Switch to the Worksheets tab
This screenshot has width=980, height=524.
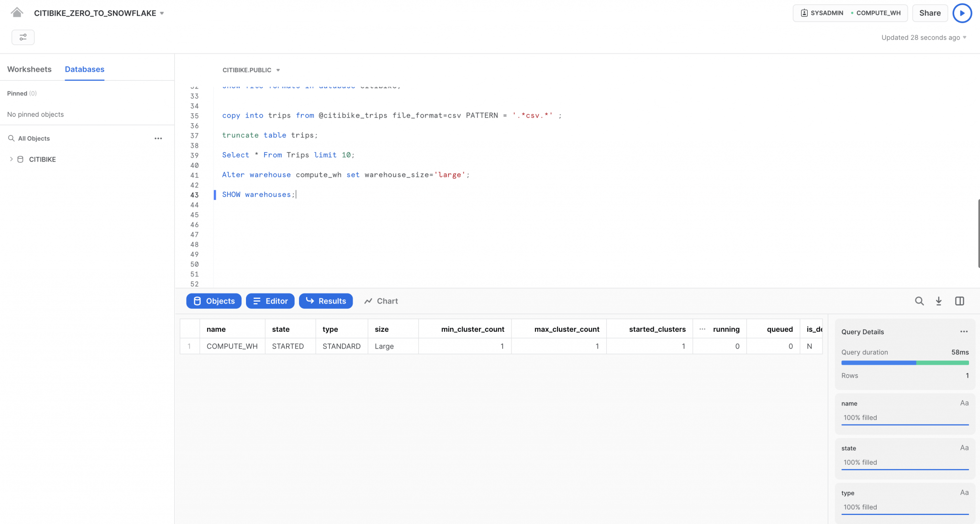point(29,69)
